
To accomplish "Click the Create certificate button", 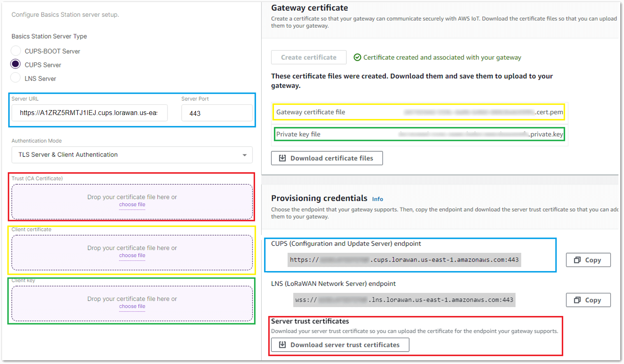I will [x=309, y=58].
